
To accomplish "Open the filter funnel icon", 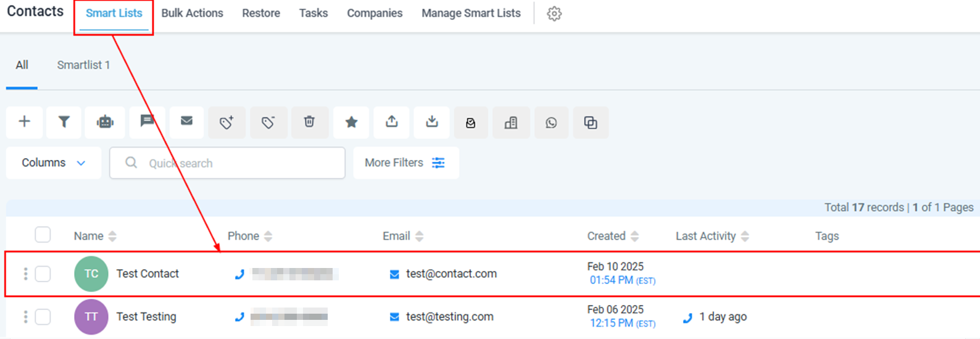I will (64, 122).
